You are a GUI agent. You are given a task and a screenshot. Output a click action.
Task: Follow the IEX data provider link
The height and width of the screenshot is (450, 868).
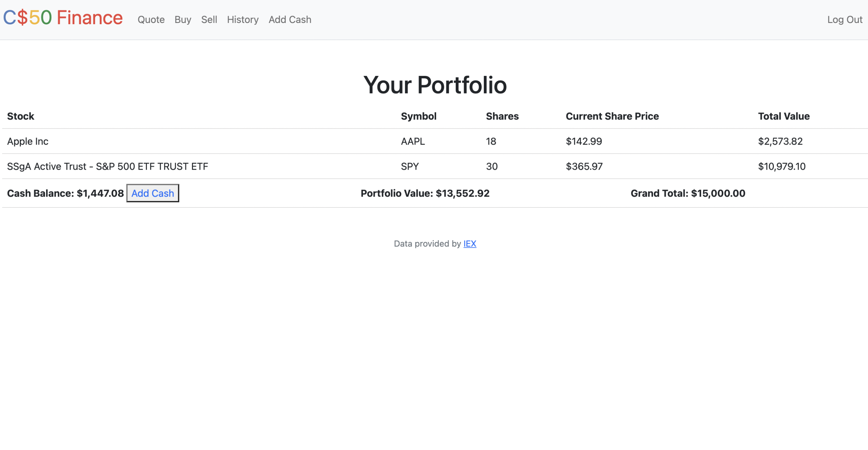click(x=469, y=243)
